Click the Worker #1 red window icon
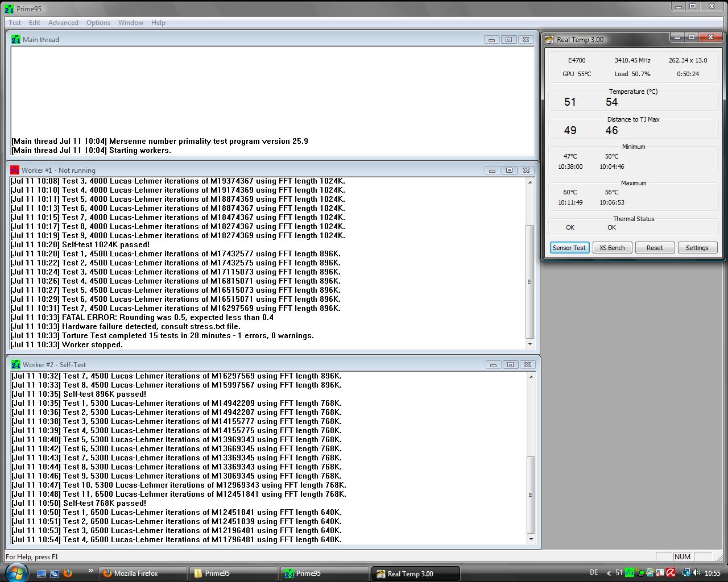This screenshot has width=728, height=582. click(15, 170)
